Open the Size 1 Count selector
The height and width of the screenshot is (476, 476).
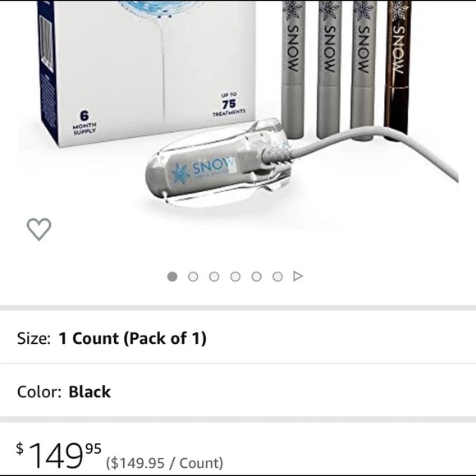pos(238,338)
